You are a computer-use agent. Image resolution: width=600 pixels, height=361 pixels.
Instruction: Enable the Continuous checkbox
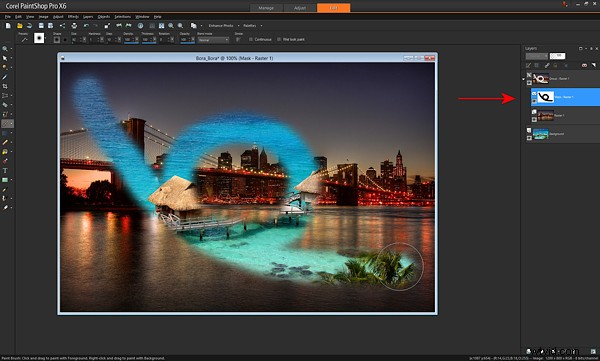(x=251, y=39)
